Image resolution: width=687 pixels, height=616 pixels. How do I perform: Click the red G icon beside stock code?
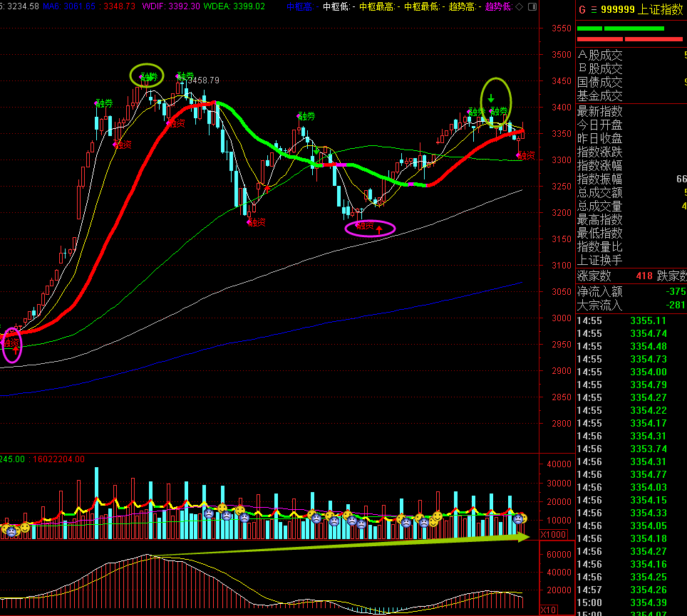[582, 9]
